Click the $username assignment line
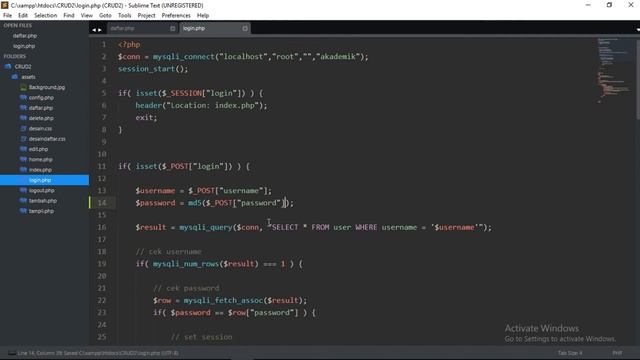The height and width of the screenshot is (360, 640). click(203, 191)
